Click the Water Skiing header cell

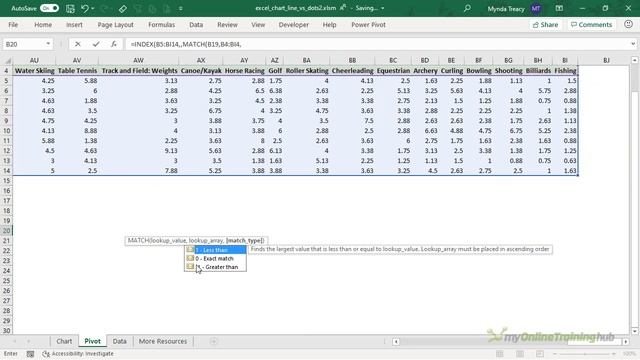34,71
